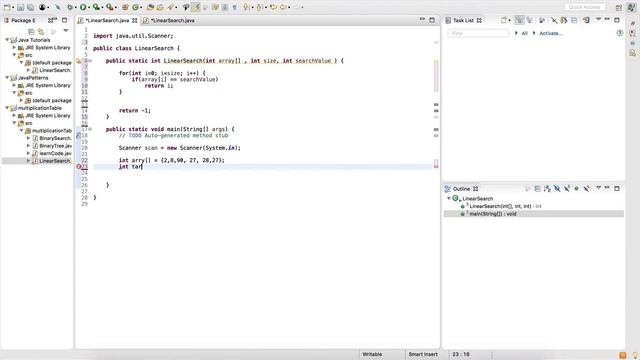Image resolution: width=640 pixels, height=360 pixels.
Task: Select main(String[]) in Outline
Action: pos(533,213)
